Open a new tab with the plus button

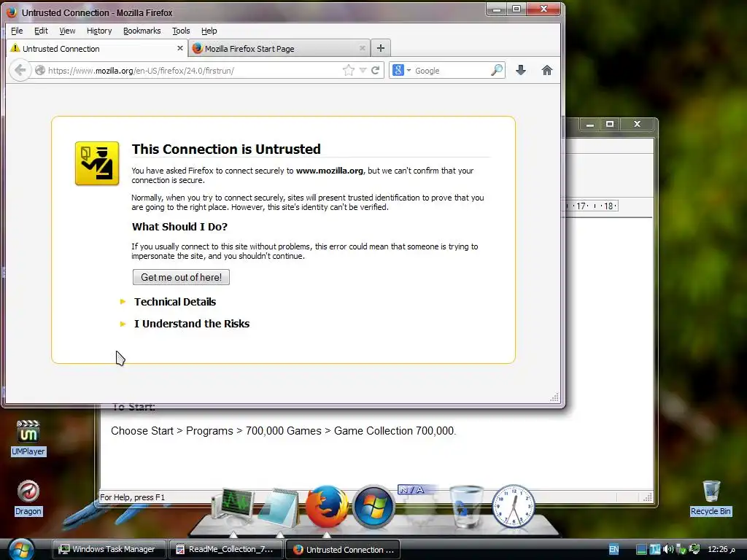(380, 48)
